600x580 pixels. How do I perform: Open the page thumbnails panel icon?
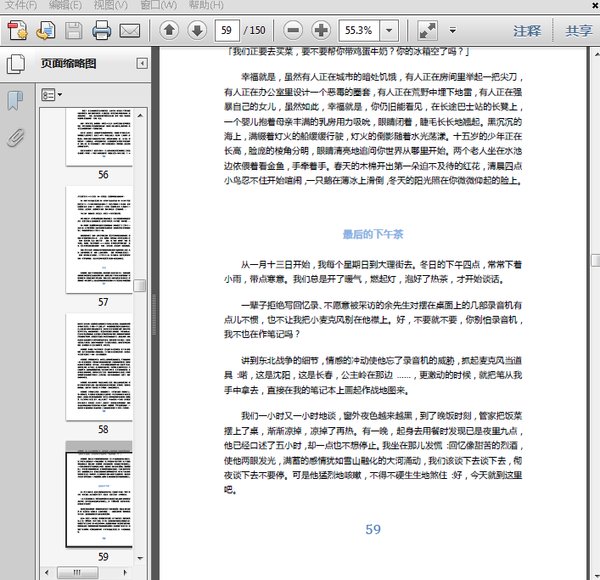coord(16,64)
